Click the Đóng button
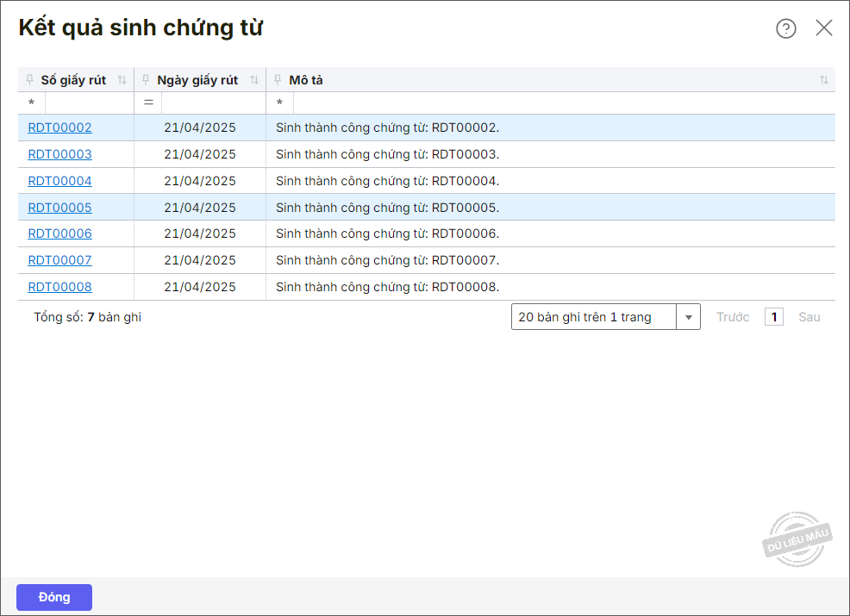This screenshot has width=850, height=616. click(x=54, y=597)
